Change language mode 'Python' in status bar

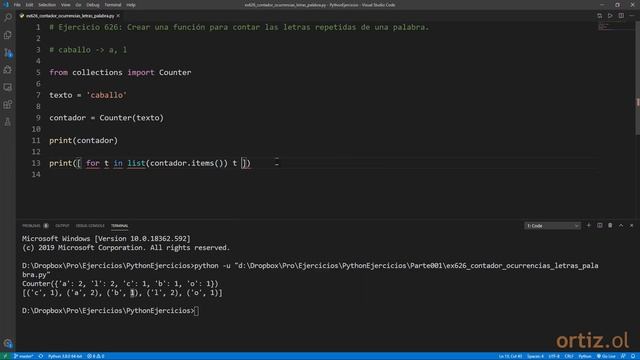[585, 356]
